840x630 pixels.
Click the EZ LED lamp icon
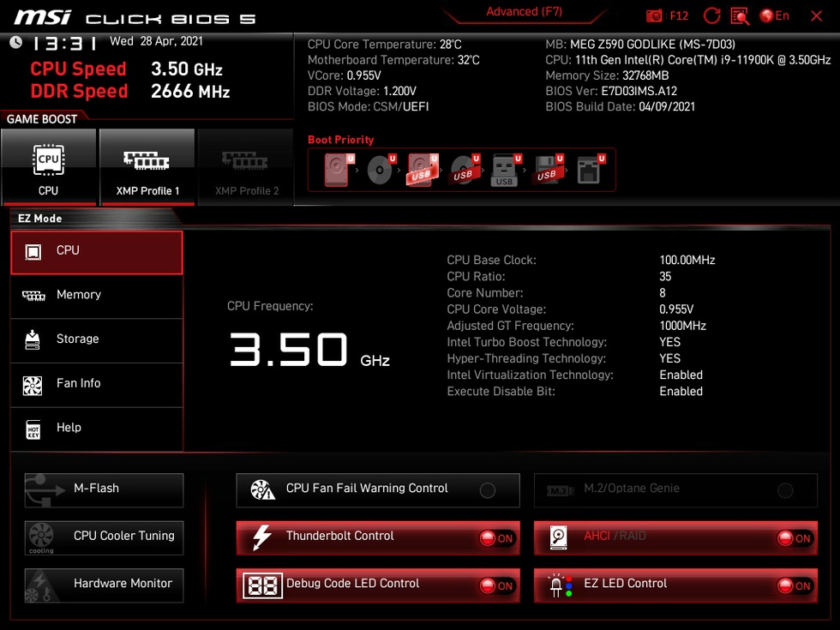560,585
